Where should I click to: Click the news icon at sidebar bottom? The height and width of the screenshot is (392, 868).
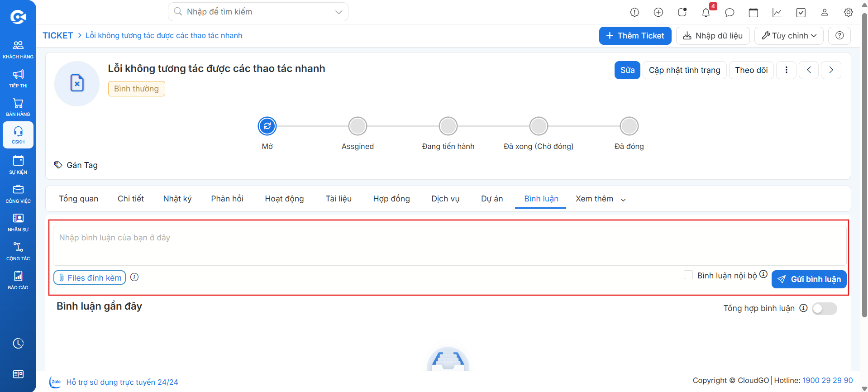coord(18,374)
